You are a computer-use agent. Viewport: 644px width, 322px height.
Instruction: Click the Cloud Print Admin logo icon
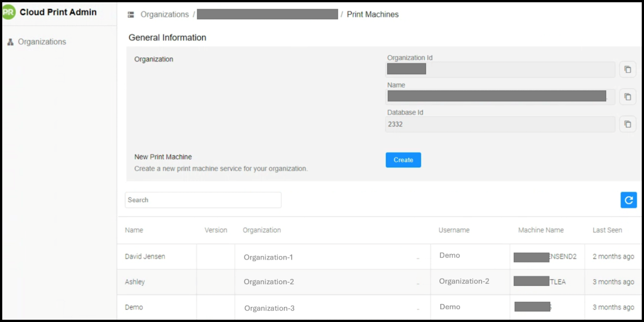point(8,12)
